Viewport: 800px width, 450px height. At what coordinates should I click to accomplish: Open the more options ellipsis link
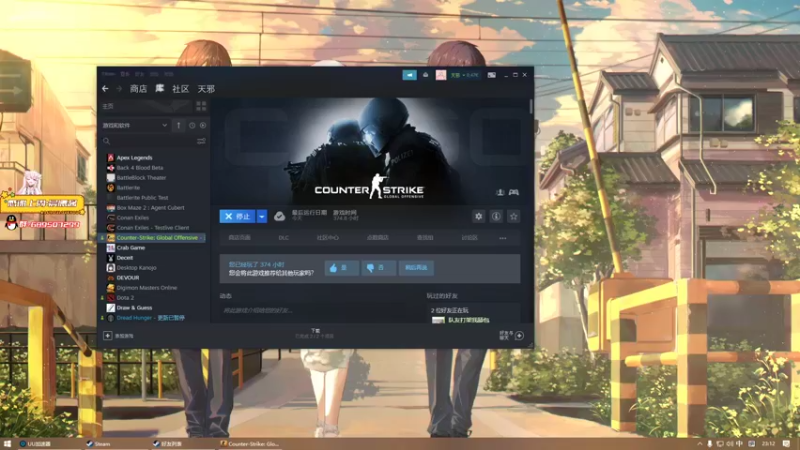503,238
